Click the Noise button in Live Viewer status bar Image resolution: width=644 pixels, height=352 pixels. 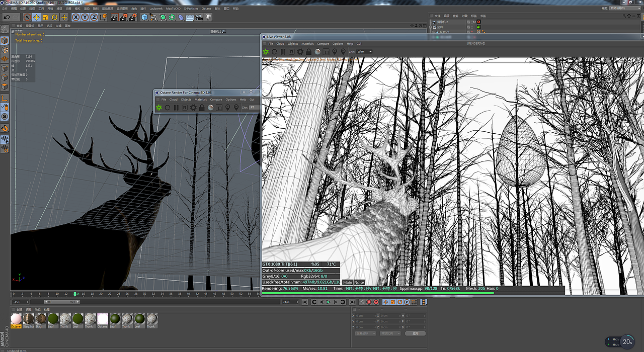[358, 282]
